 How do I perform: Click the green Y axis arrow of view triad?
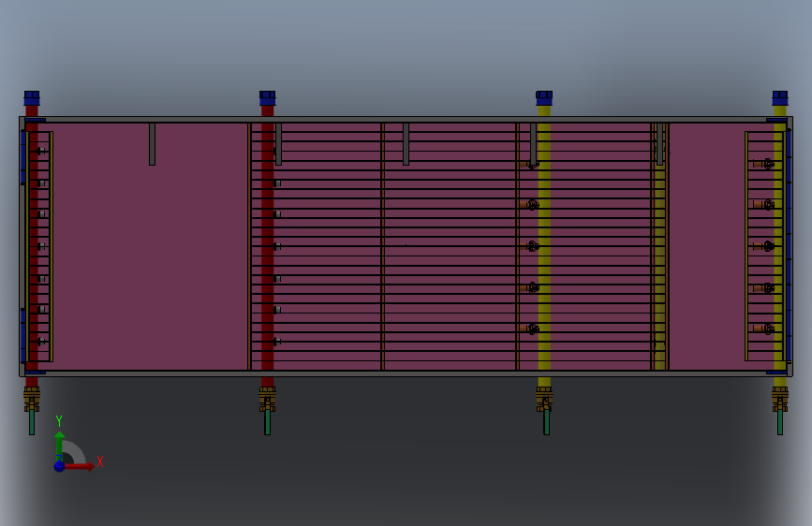(x=60, y=446)
